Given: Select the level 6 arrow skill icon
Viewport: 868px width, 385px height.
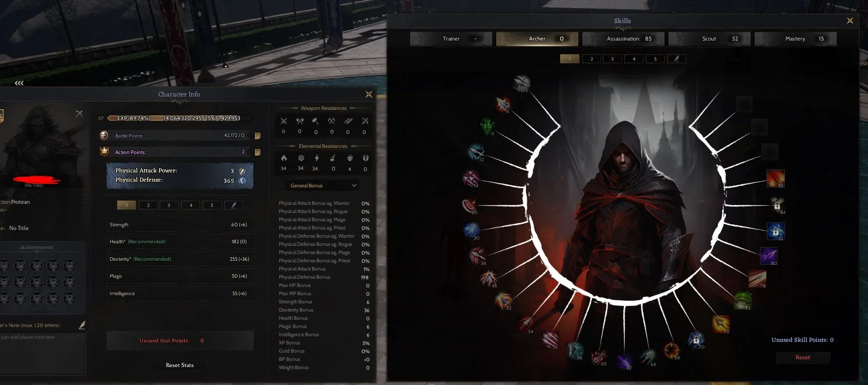Looking at the screenshot, I should (x=503, y=104).
